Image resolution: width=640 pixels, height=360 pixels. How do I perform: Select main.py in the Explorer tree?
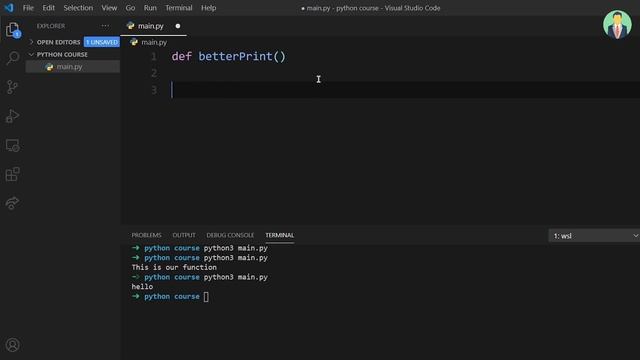click(73, 67)
